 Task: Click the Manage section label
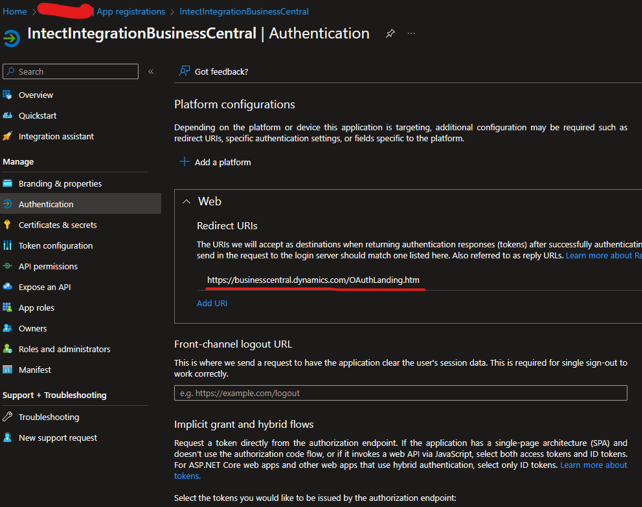point(18,161)
